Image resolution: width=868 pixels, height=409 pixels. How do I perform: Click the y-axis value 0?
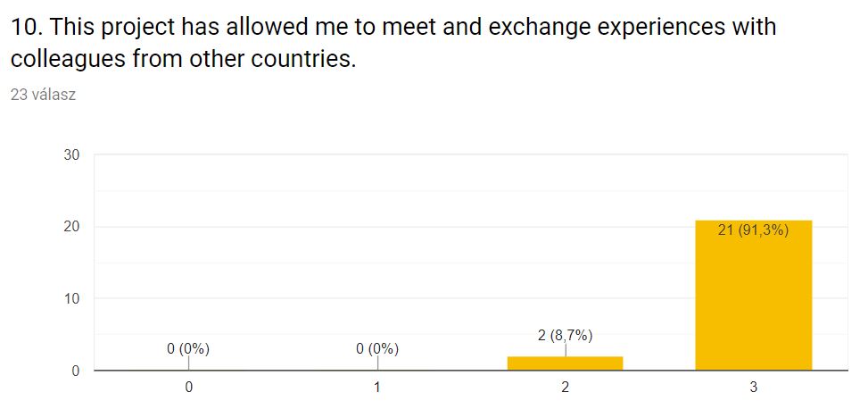(76, 371)
